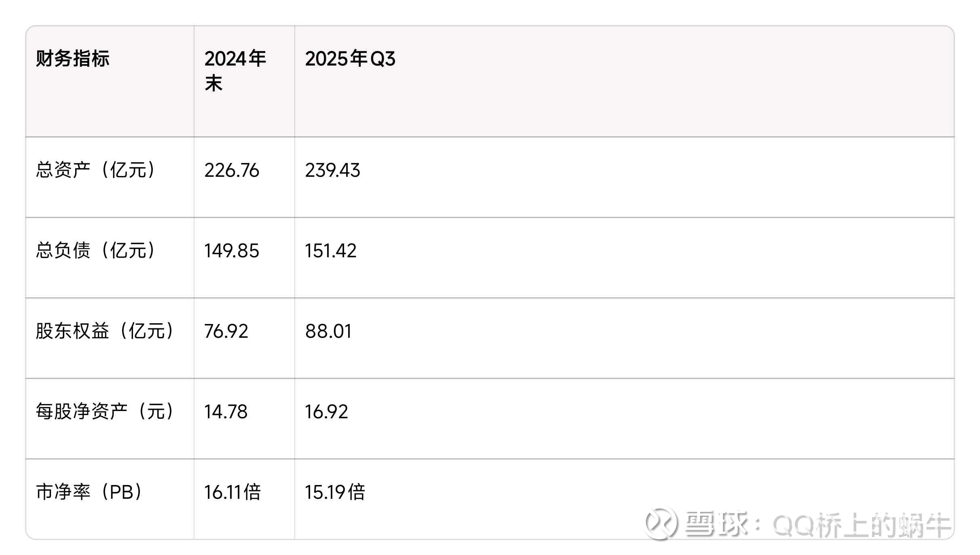Select the 88.01 shareholder equity value
The height and width of the screenshot is (555, 980).
[328, 331]
